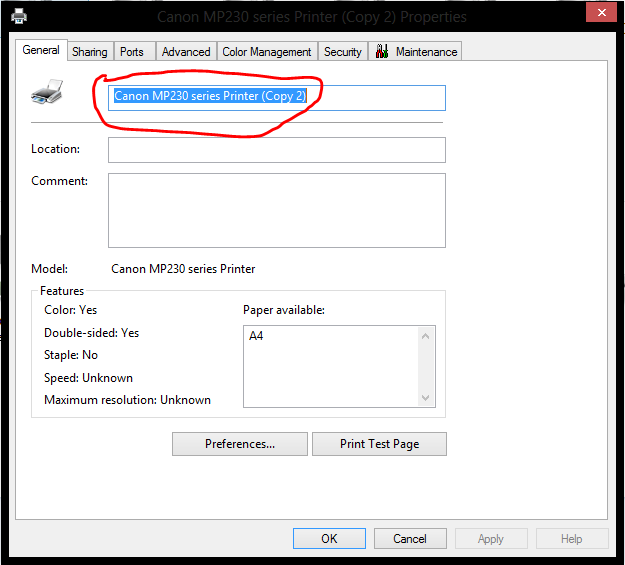Click the Print Test Page button
This screenshot has height=565, width=625.
379,444
